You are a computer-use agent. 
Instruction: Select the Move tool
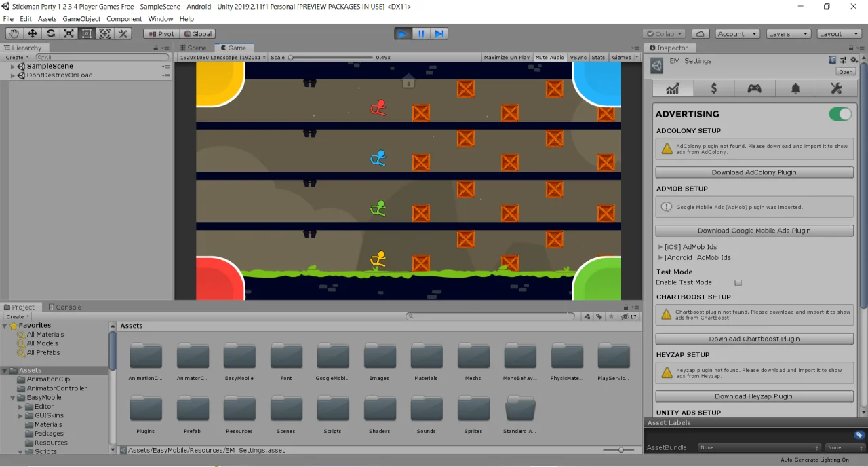tap(32, 33)
